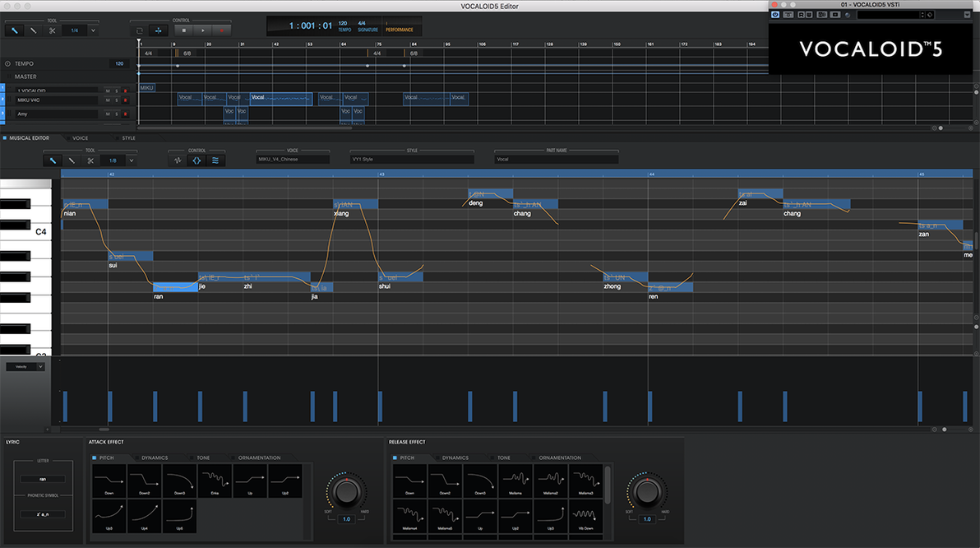
Task: Click the PART NAME field showing Vocal
Action: pos(557,160)
